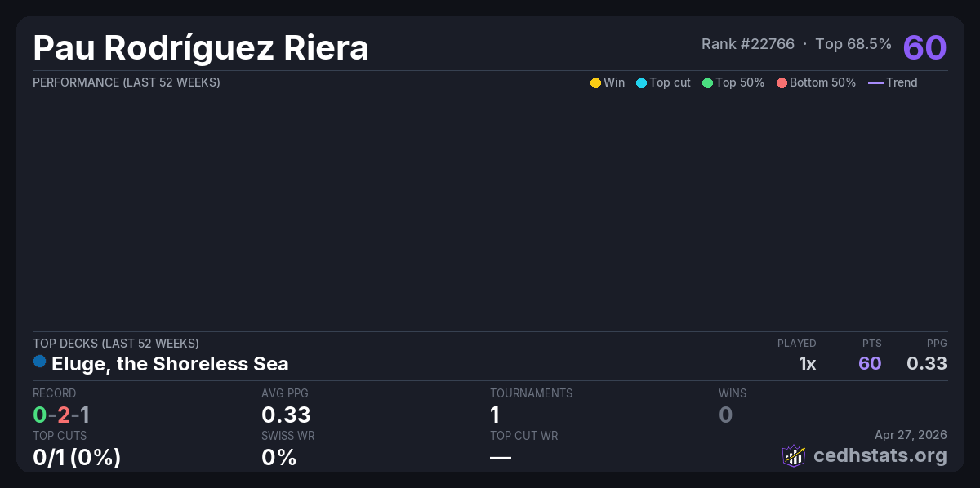Click the 0-2-1 record value
The height and width of the screenshot is (488, 980).
(x=61, y=415)
